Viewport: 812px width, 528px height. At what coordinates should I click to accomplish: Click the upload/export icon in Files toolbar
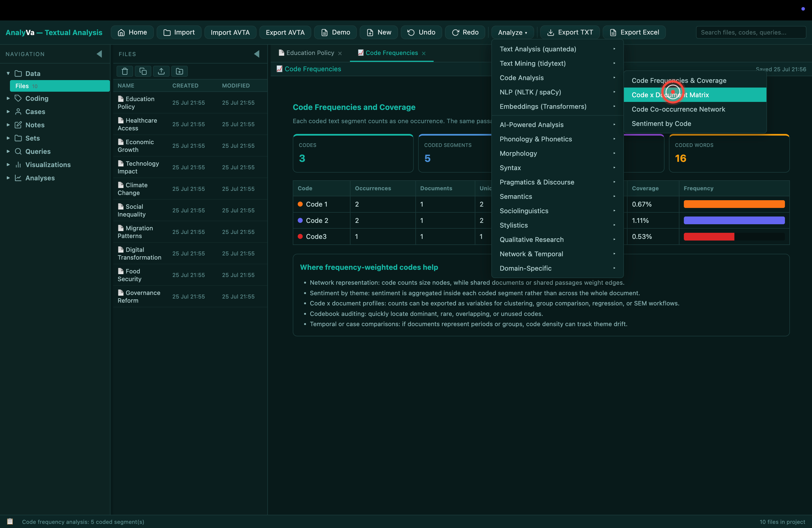point(161,71)
